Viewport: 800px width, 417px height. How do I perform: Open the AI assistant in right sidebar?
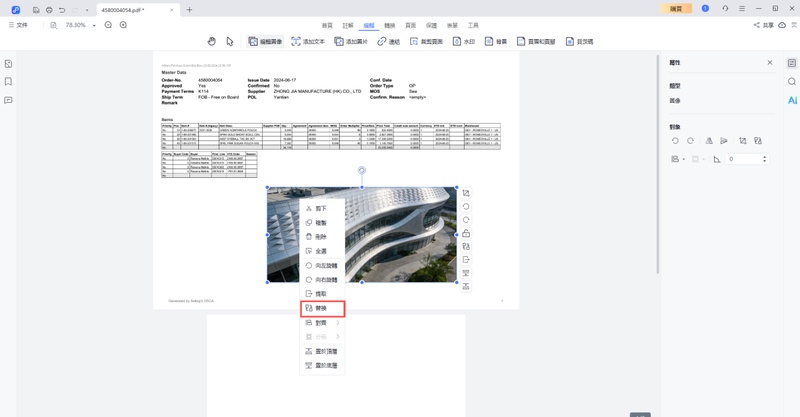coord(792,100)
